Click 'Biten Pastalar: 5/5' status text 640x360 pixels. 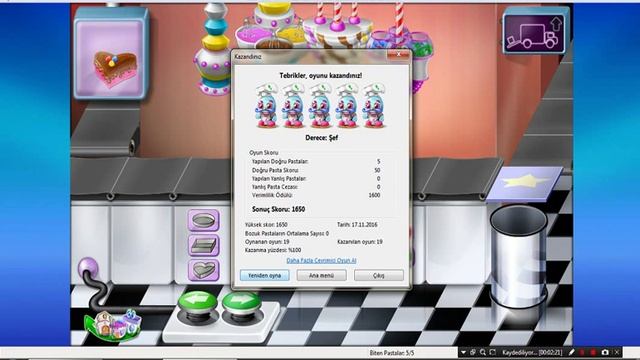[391, 353]
